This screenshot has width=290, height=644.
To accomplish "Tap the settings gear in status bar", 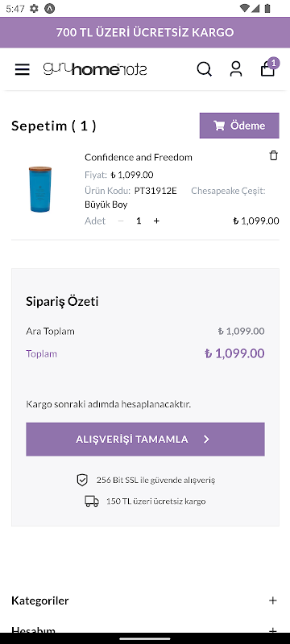I will [34, 8].
